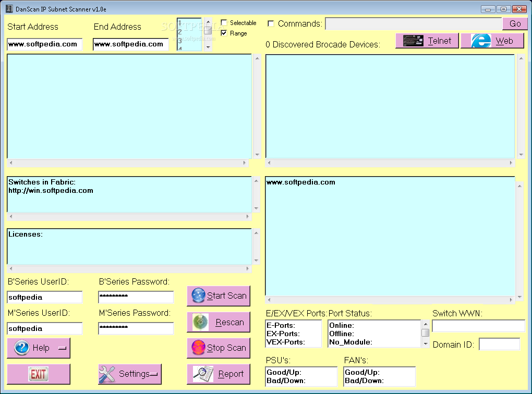Click the Switches in Fabric: text

(x=42, y=182)
